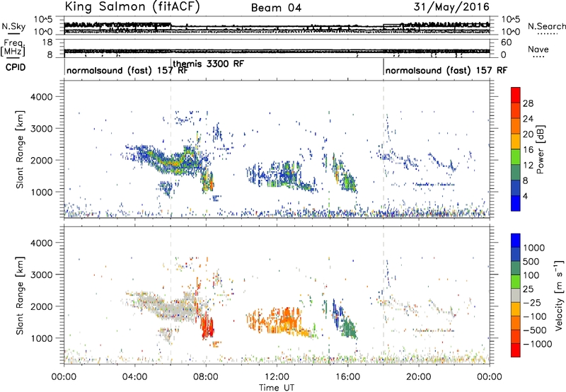
Task: Click the 'King Salmon (fitACF)' title text
Action: pos(132,7)
